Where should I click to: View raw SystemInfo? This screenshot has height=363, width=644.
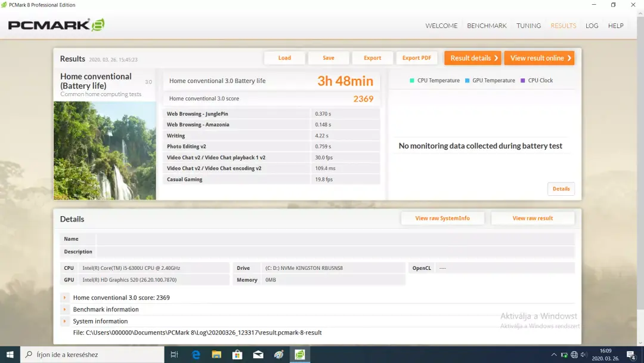[x=442, y=219]
